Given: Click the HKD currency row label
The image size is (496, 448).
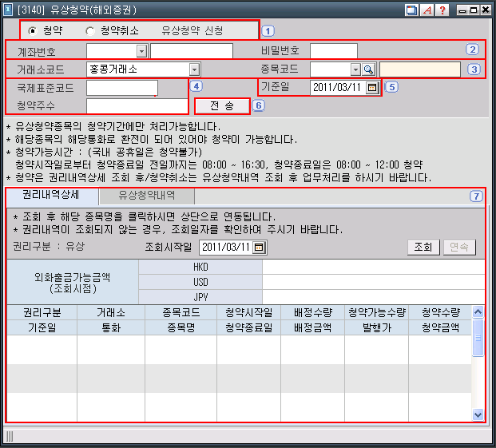Looking at the screenshot, I should click(200, 268).
